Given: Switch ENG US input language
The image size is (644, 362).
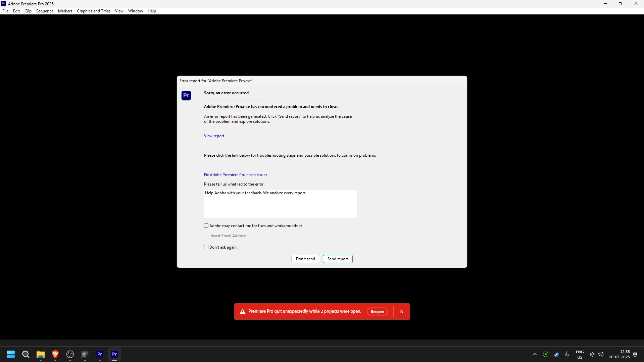Looking at the screenshot, I should 580,355.
